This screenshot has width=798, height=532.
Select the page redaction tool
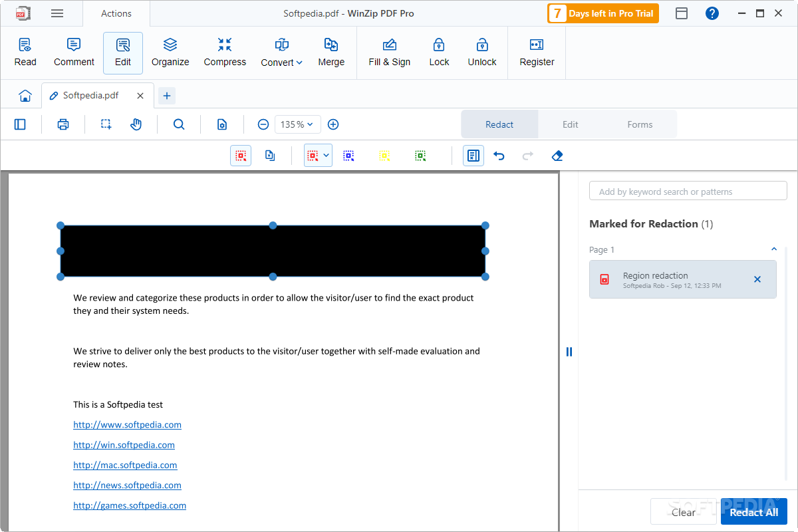(270, 156)
